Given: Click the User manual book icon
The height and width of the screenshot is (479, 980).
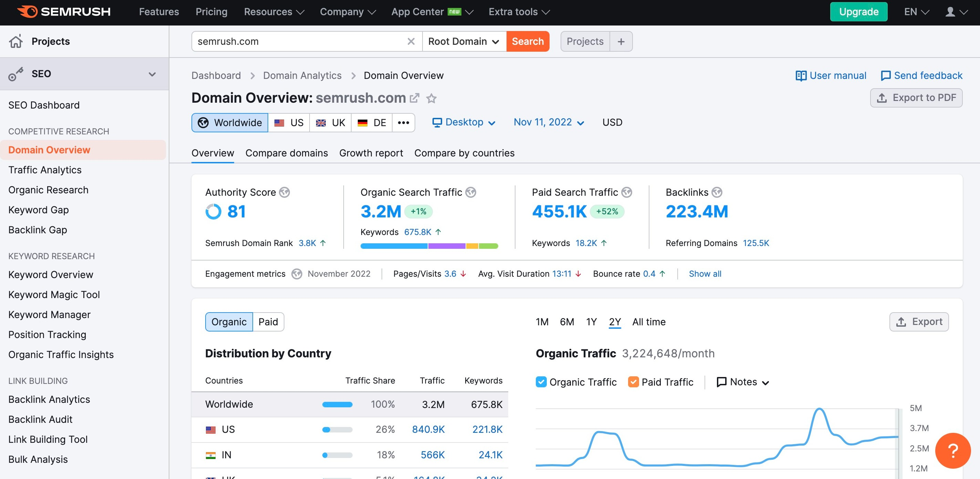Looking at the screenshot, I should (801, 76).
